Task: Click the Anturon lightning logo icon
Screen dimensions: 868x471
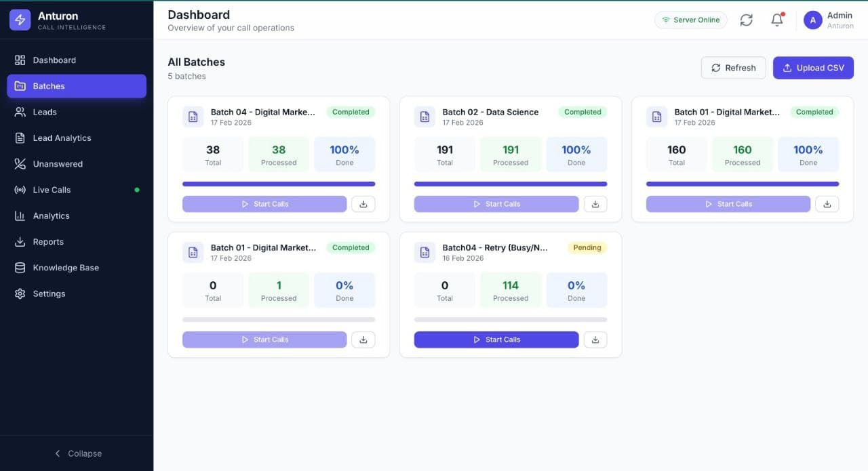Action: point(20,20)
